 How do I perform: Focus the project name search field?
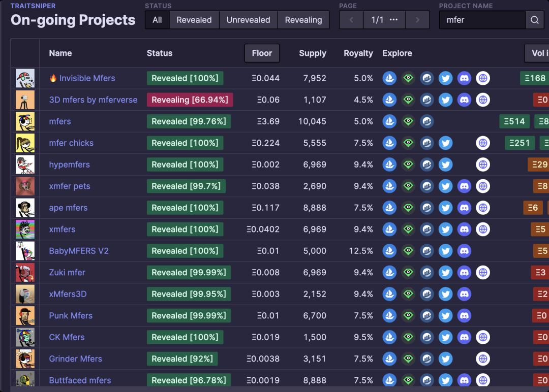(482, 20)
